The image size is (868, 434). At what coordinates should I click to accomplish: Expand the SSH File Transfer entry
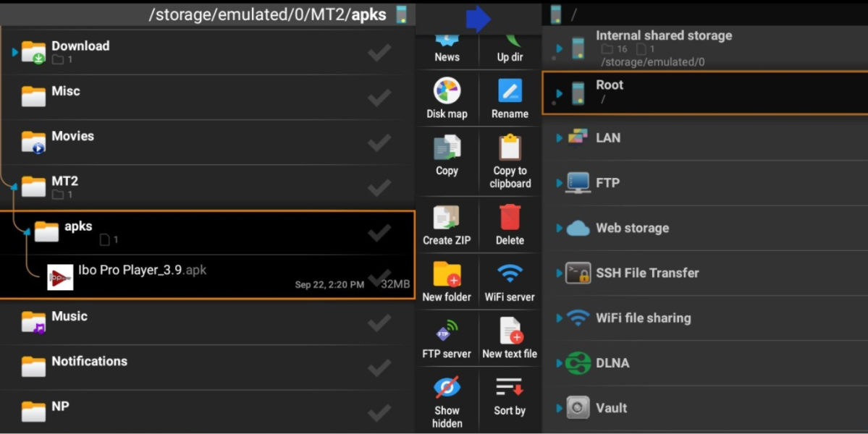(557, 273)
